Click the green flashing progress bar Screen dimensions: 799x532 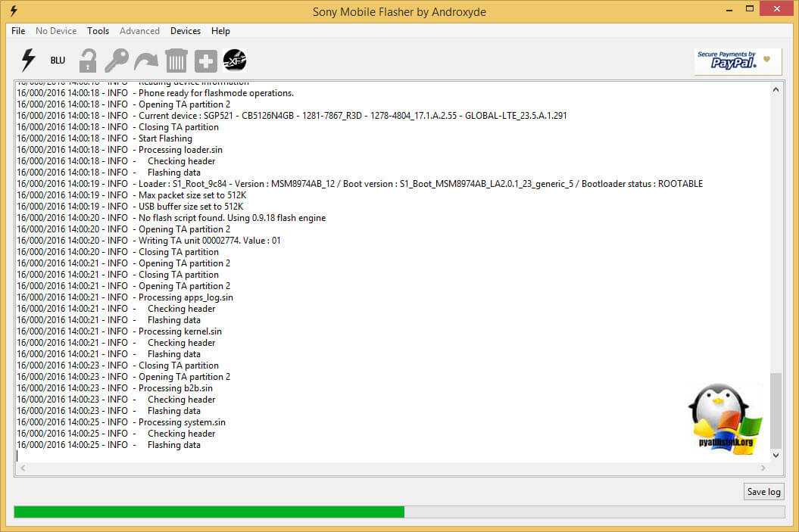(209, 512)
